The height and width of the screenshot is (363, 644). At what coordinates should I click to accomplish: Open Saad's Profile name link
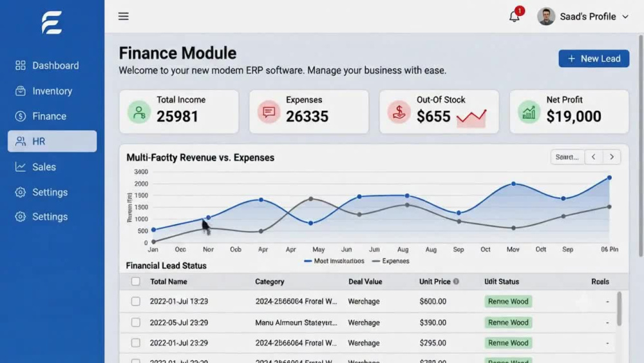(x=588, y=17)
